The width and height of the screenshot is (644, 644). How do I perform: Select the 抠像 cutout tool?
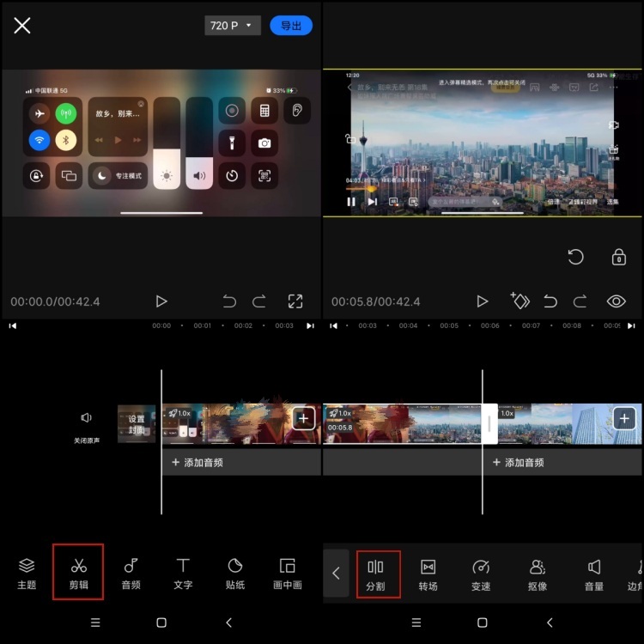pos(538,575)
